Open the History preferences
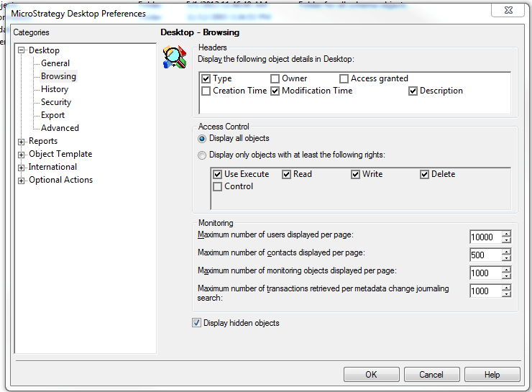Viewport: 532px width, 392px height. point(55,89)
